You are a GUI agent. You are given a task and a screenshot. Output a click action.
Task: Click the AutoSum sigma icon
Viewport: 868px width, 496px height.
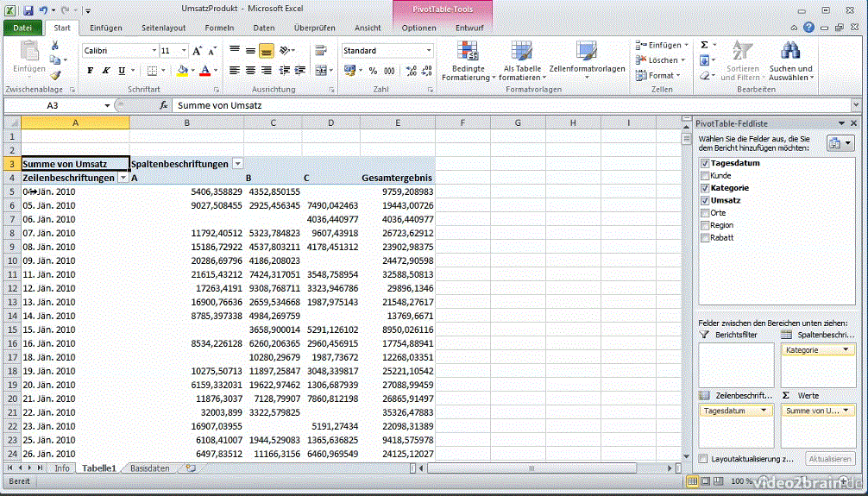click(x=704, y=46)
